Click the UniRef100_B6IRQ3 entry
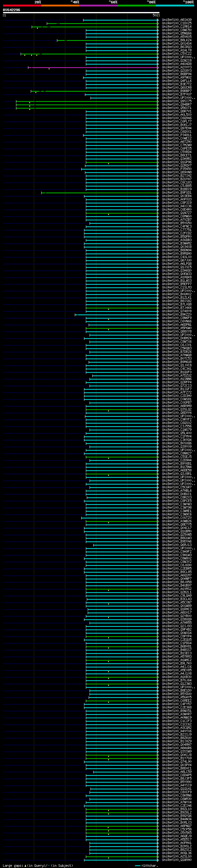The image size is (197, 868). [x=176, y=47]
